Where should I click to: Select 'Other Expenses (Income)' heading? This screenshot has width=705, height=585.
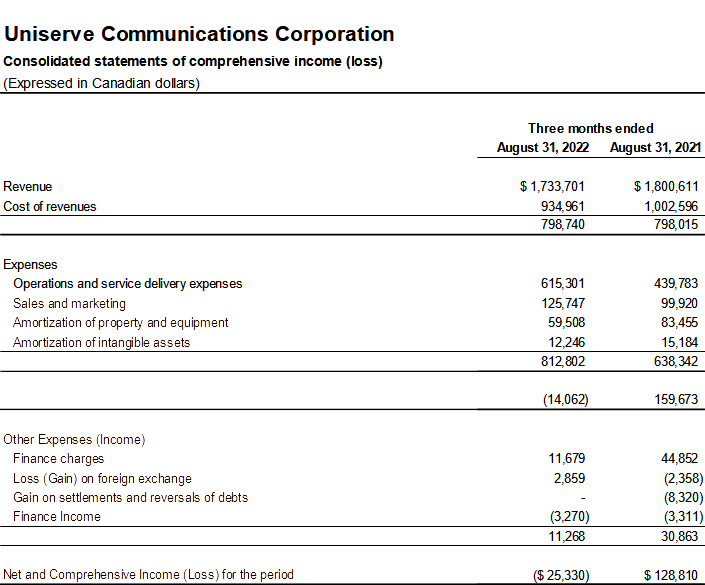click(x=74, y=440)
